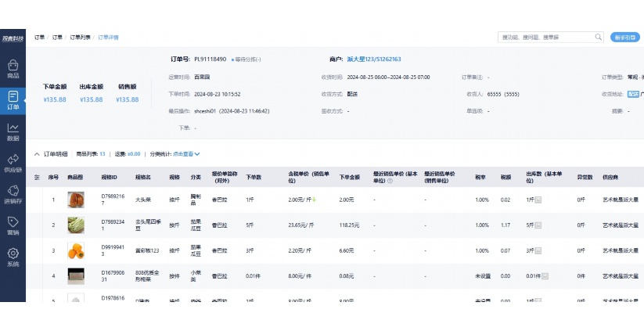Viewport: 644px width, 331px height.
Task: Go to the 订单列表 breadcrumb
Action: coord(80,38)
